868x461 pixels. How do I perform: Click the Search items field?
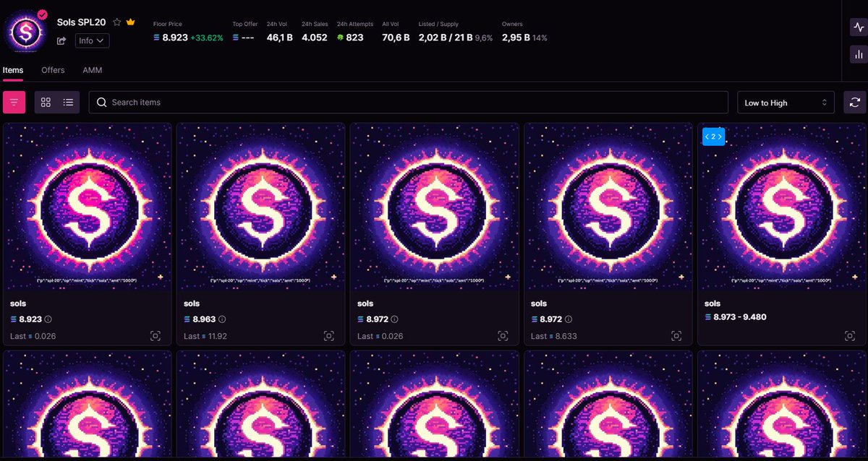click(409, 102)
